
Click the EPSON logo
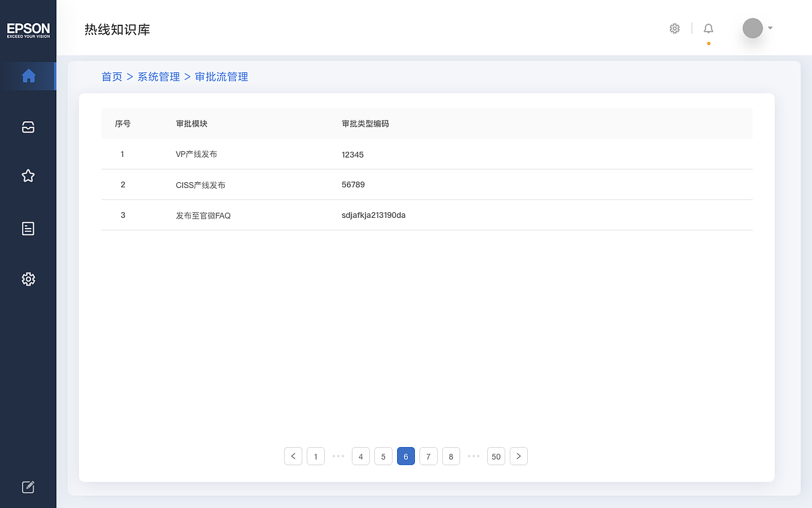pyautogui.click(x=28, y=29)
